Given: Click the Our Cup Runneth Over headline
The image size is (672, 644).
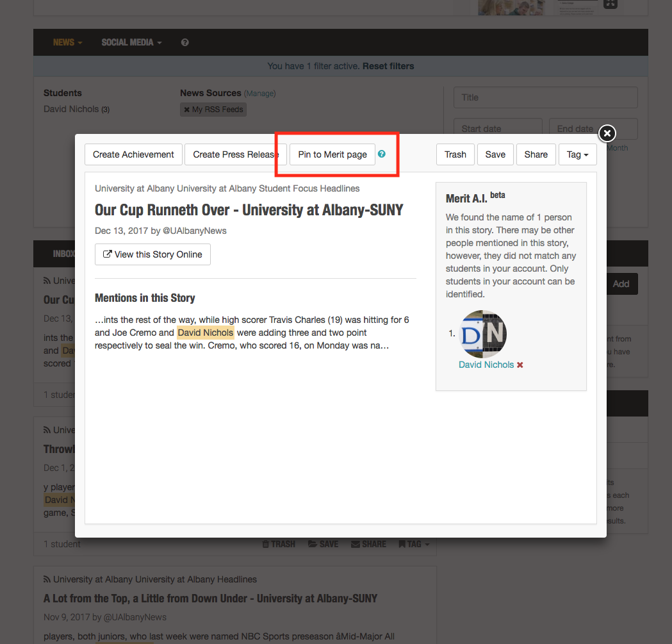Looking at the screenshot, I should (249, 210).
